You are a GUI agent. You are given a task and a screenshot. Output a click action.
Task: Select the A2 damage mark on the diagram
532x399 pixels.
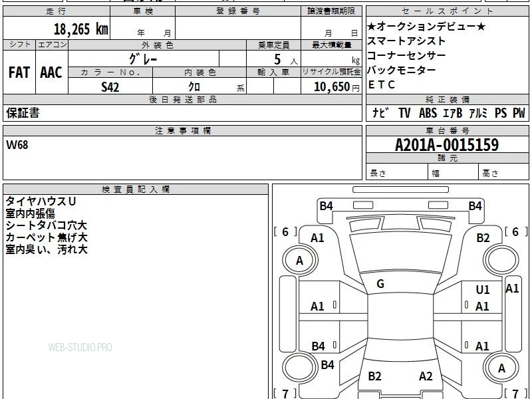tap(426, 376)
